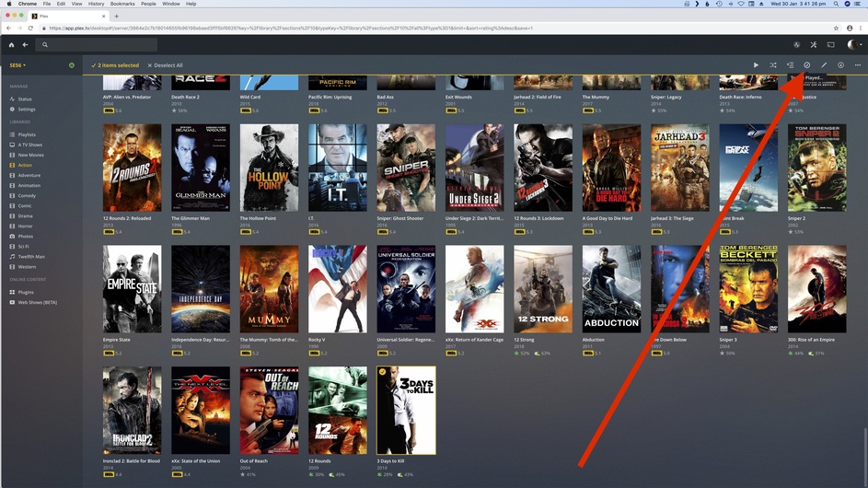Select the 12 Rounds 2: Reloaded poster

[133, 168]
